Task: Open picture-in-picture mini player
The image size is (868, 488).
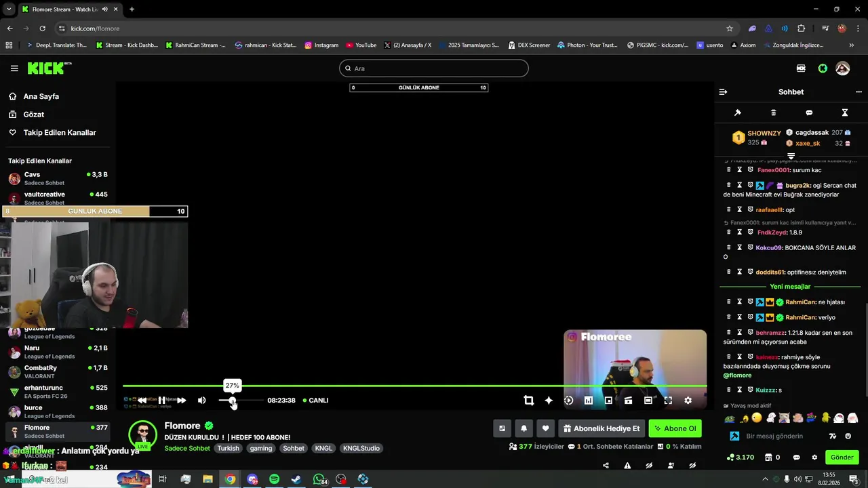Action: pyautogui.click(x=608, y=401)
